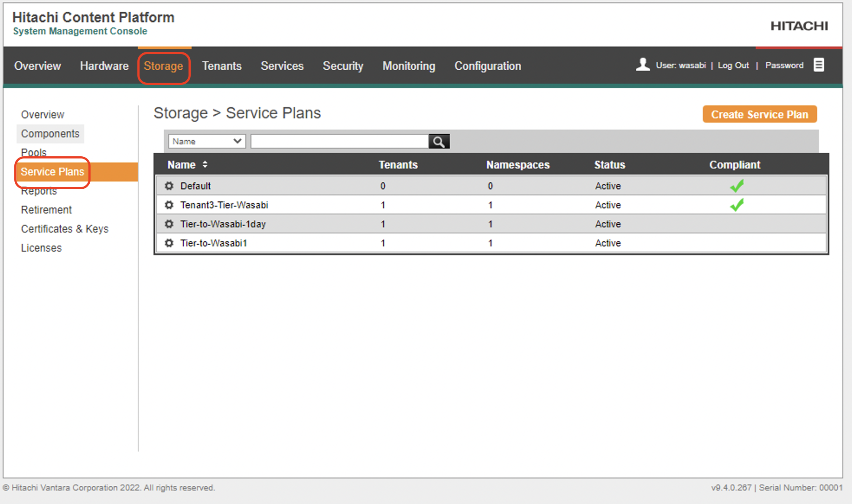Open Reports in the sidebar
This screenshot has width=852, height=504.
click(39, 191)
